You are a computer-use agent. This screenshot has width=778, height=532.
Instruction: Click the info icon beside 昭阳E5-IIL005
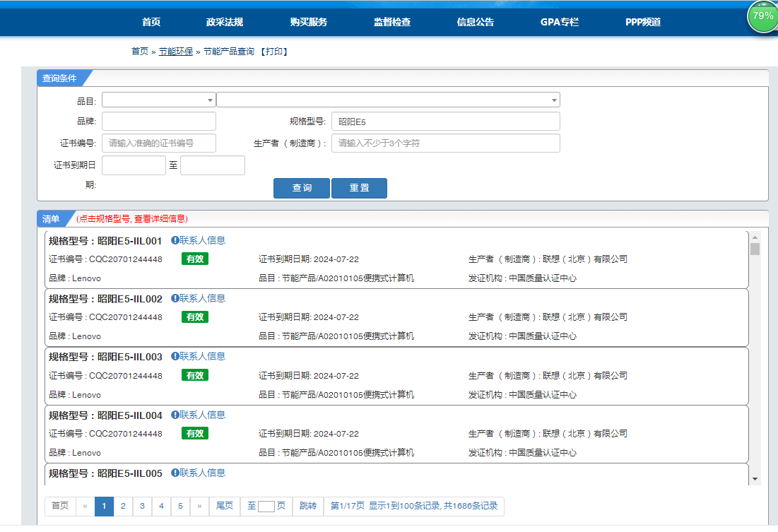pyautogui.click(x=175, y=473)
